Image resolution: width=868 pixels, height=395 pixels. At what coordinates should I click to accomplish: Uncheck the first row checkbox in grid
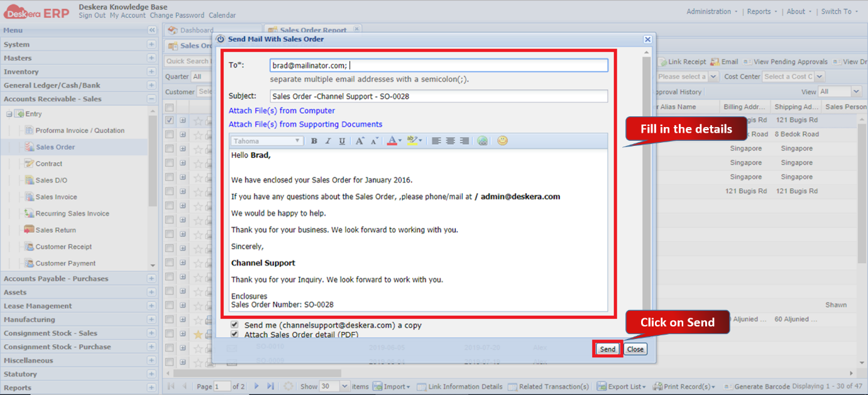[169, 120]
